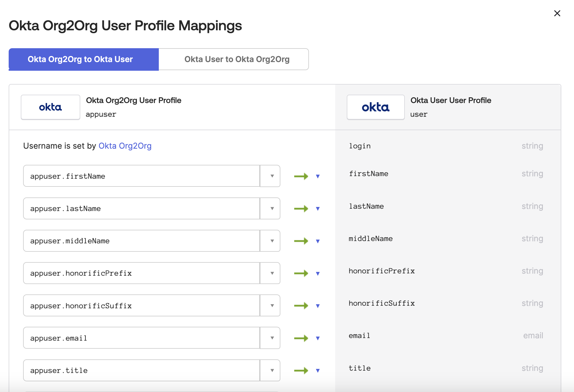
Task: Expand the blue mapping options triangle for middleName
Action: click(318, 241)
